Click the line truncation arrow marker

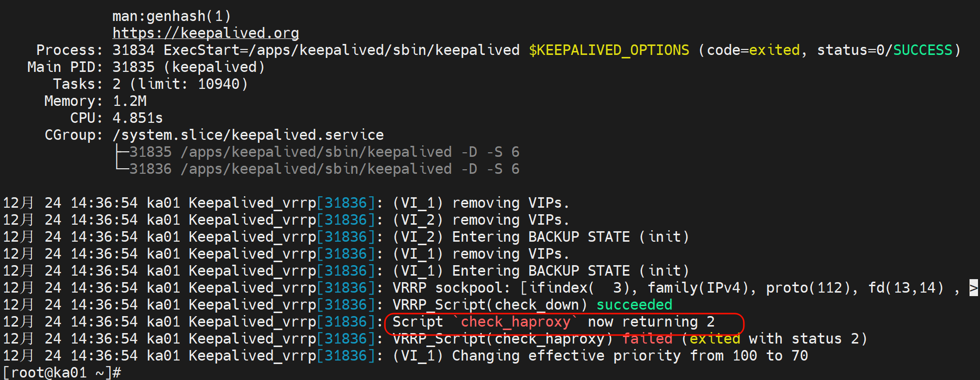point(973,288)
